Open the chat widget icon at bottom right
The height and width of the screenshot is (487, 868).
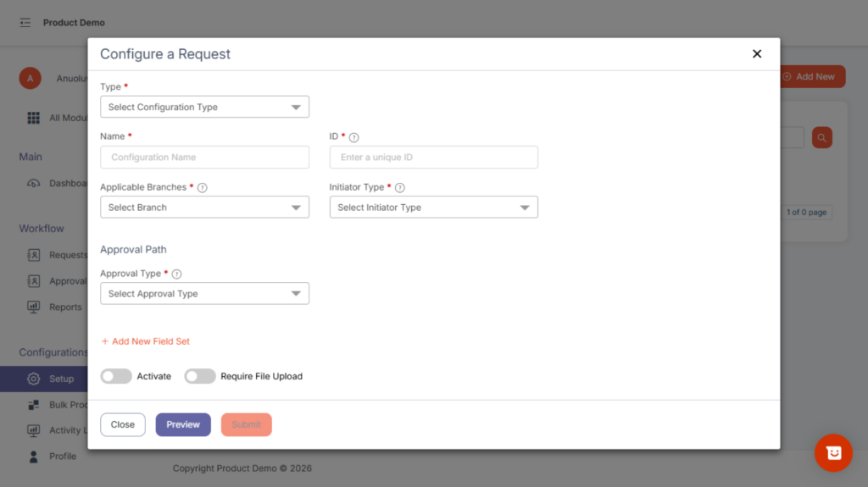click(833, 453)
